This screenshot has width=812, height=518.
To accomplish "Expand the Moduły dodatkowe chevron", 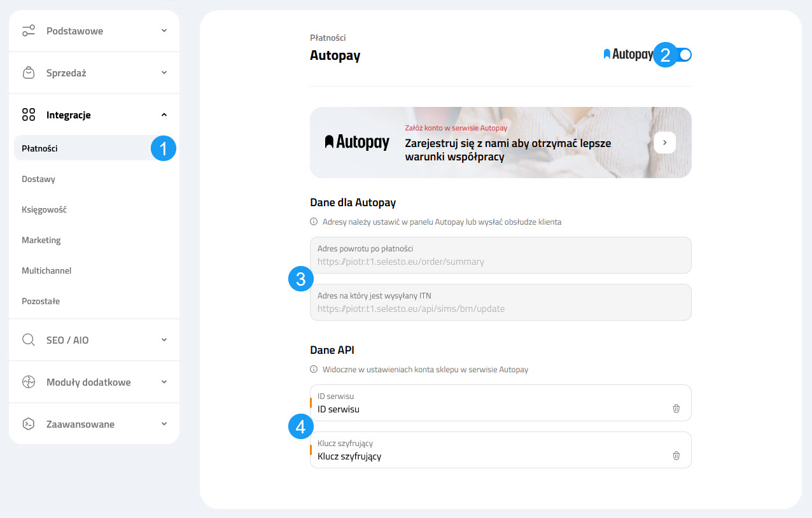I will coord(164,382).
